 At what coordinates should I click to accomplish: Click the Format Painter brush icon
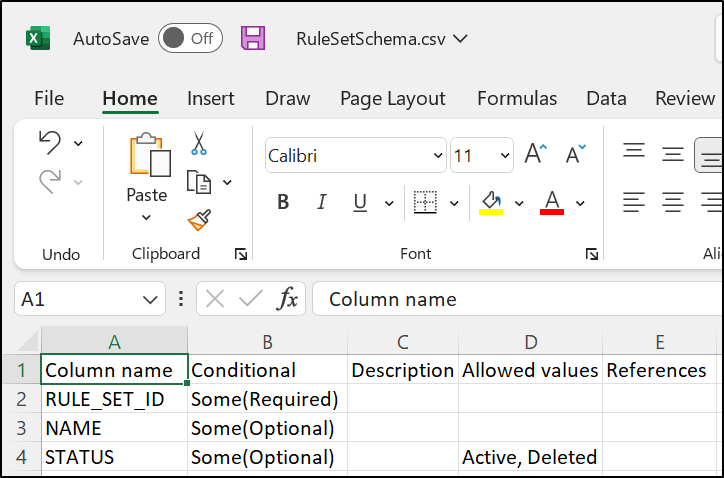(199, 219)
